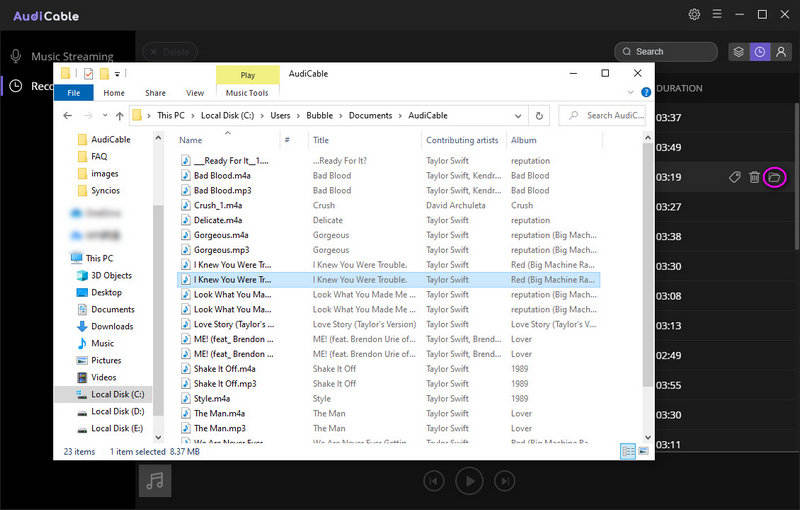Viewport: 800px width, 510px height.
Task: Click the layers stack icon in AudiCable
Action: click(738, 52)
